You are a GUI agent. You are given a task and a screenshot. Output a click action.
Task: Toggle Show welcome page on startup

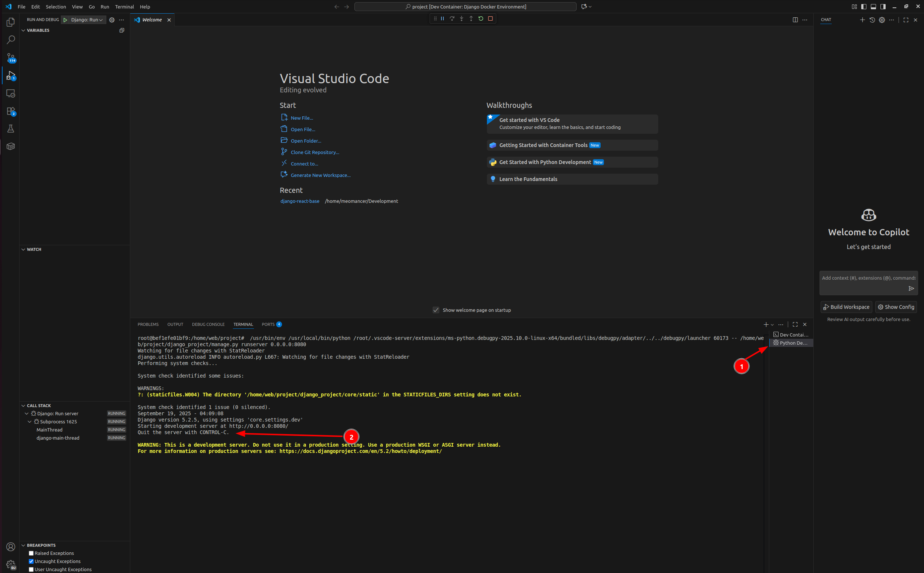pyautogui.click(x=436, y=310)
